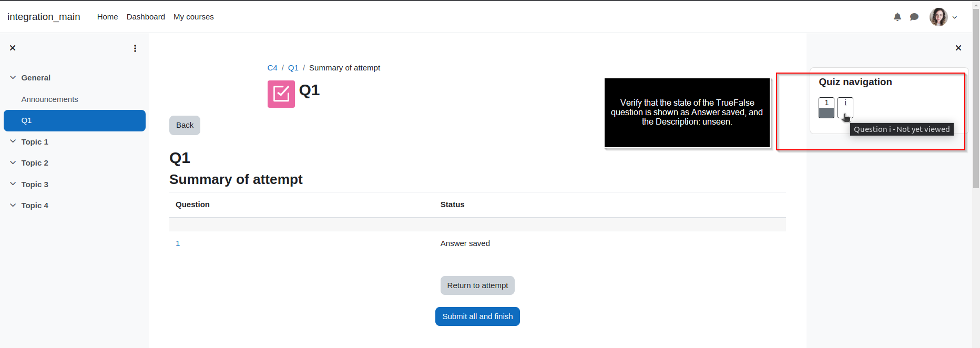Click the 'Question' column header
The height and width of the screenshot is (348, 980).
point(192,204)
